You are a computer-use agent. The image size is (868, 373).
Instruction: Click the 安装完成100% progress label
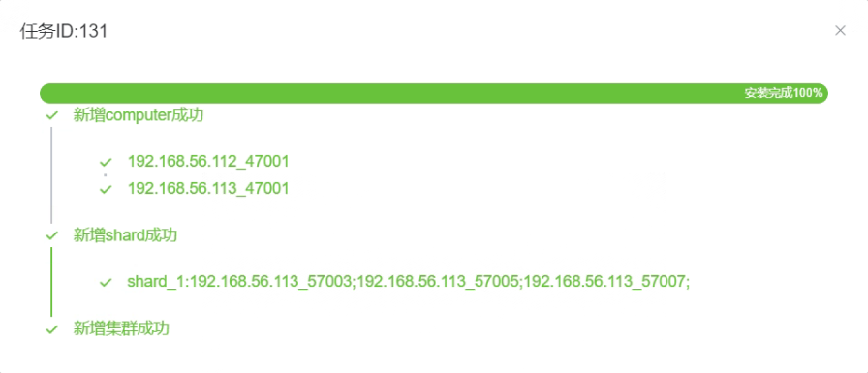[x=784, y=93]
